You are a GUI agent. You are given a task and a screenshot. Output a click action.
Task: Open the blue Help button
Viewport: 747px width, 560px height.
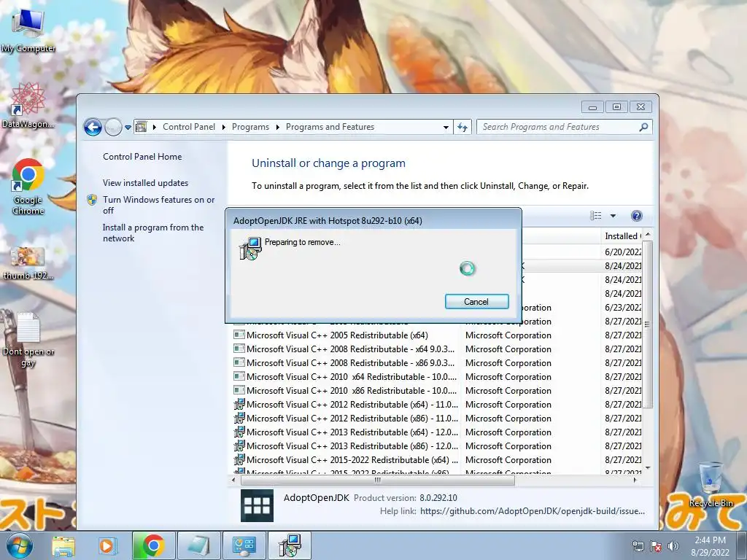(636, 216)
